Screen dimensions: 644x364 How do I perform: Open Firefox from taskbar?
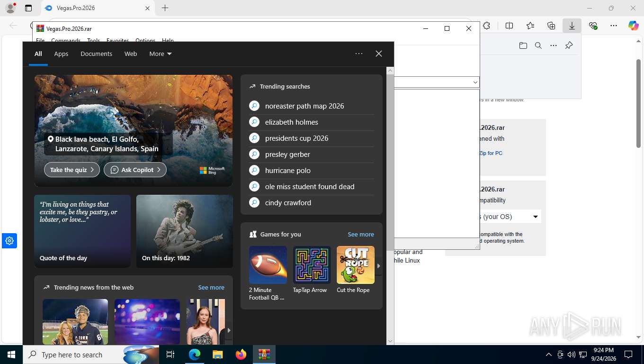(241, 355)
